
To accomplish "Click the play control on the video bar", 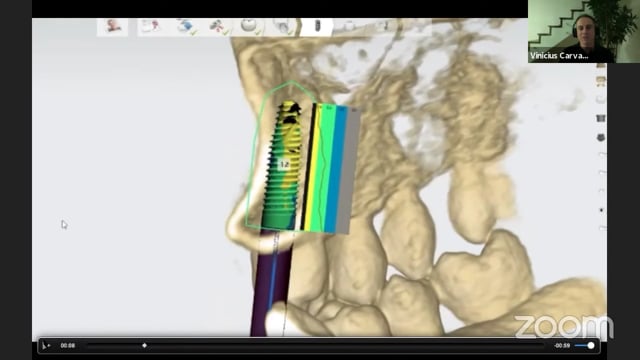I will click(x=46, y=346).
